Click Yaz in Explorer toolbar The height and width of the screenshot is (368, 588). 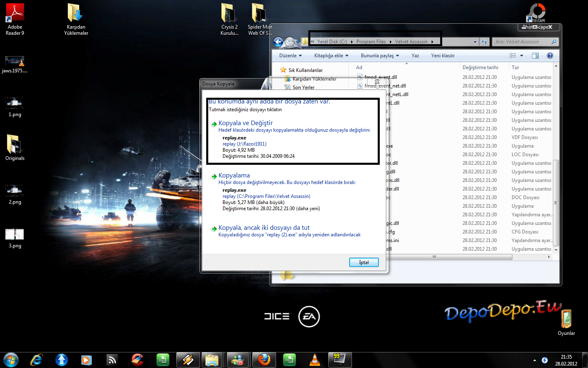click(415, 56)
